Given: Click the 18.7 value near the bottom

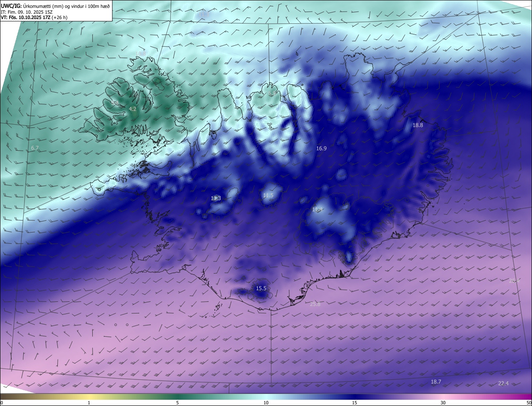Looking at the screenshot, I should [436, 382].
